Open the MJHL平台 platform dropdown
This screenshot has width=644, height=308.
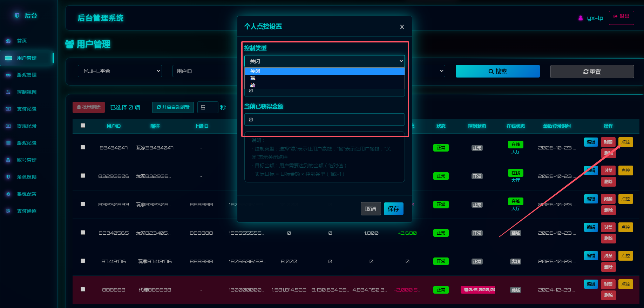[x=120, y=71]
